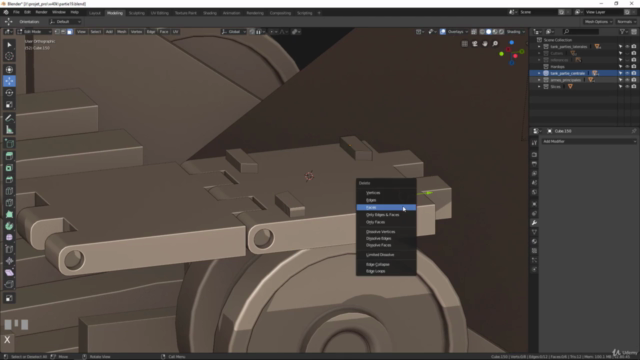Image resolution: width=640 pixels, height=360 pixels.
Task: Select the Knife tool
Action: (x=9, y=203)
